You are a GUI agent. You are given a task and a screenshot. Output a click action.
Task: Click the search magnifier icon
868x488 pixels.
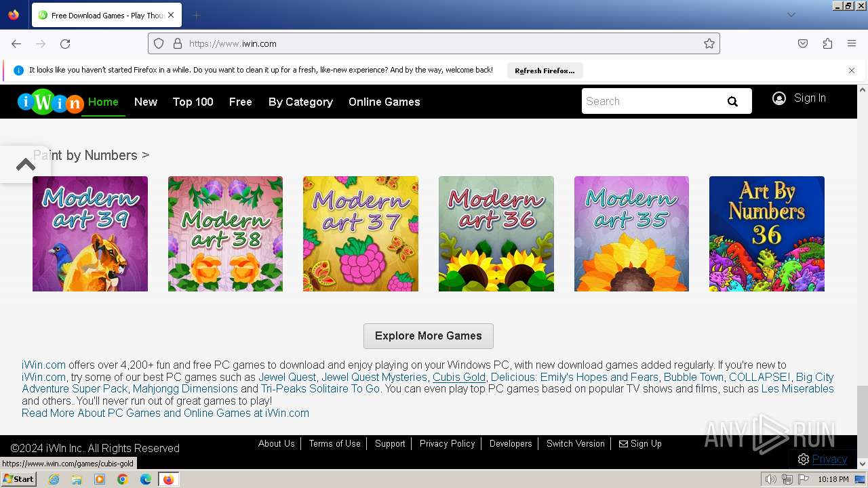point(732,102)
